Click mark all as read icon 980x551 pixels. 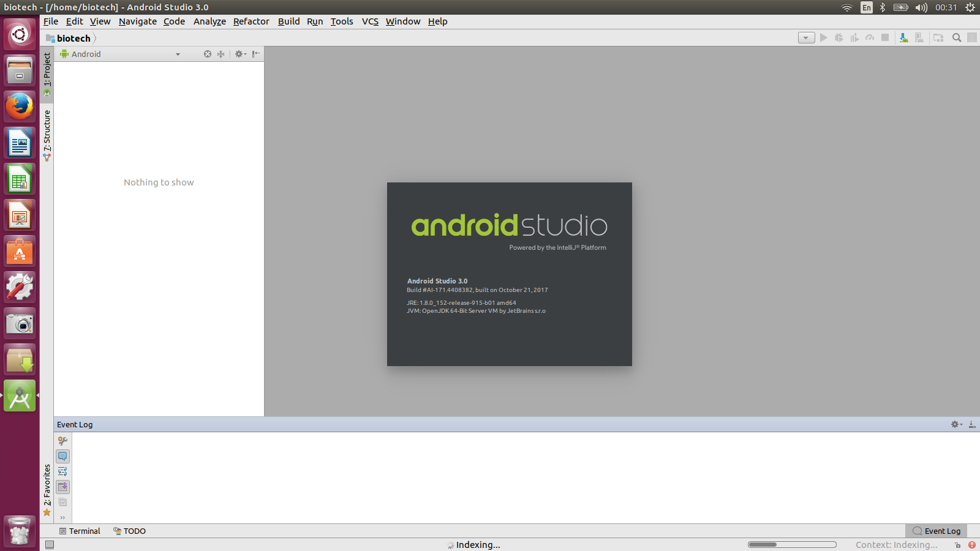(x=62, y=502)
